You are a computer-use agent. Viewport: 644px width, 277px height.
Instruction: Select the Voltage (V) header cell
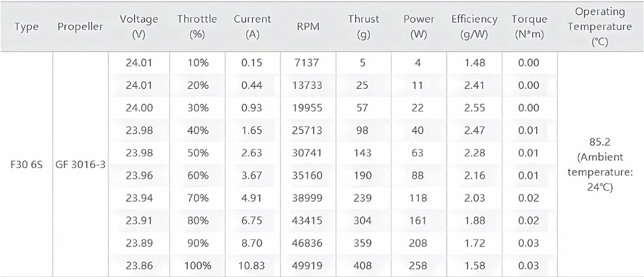click(139, 27)
